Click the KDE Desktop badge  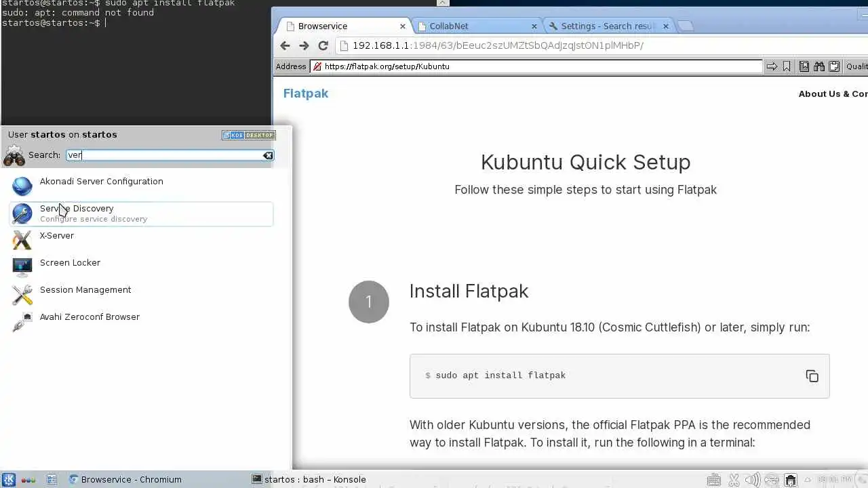click(x=248, y=135)
